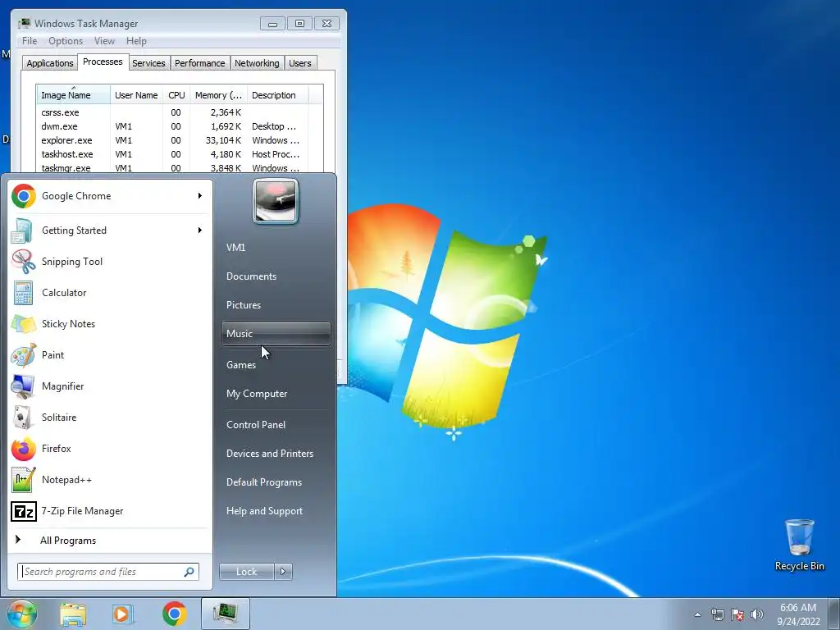Open the File menu in Task Manager
The image size is (840, 630).
pyautogui.click(x=30, y=41)
